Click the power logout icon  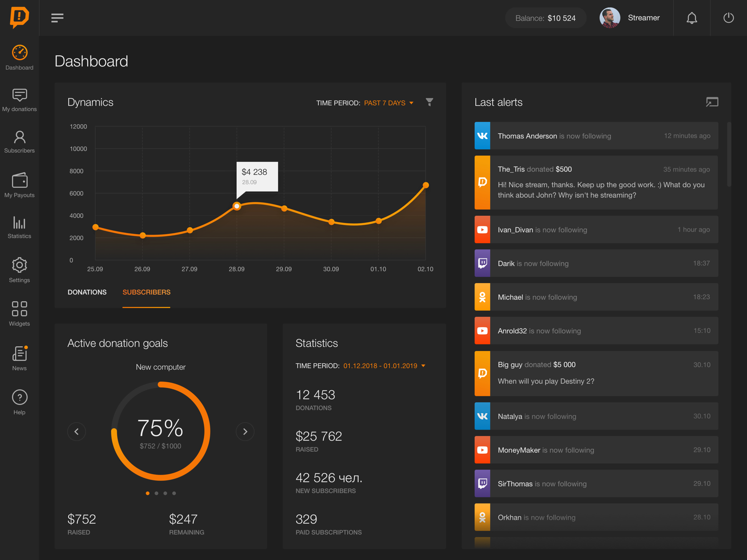728,18
